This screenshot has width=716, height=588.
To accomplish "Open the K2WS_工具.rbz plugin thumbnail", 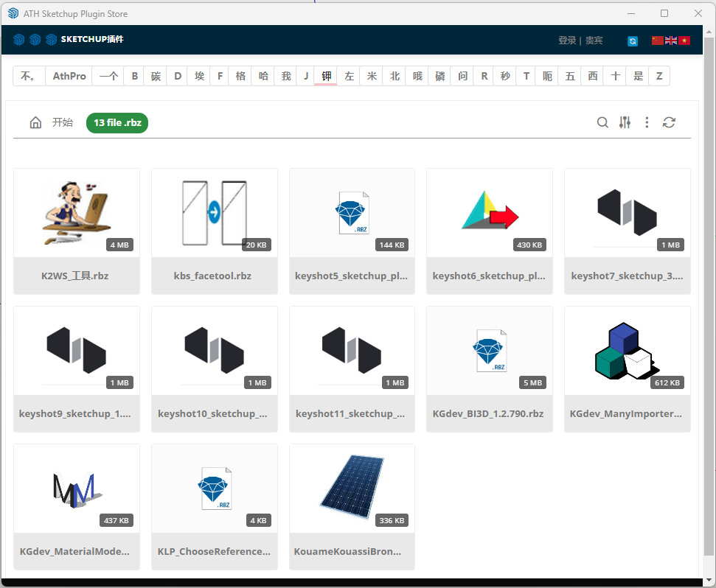I will pos(77,213).
